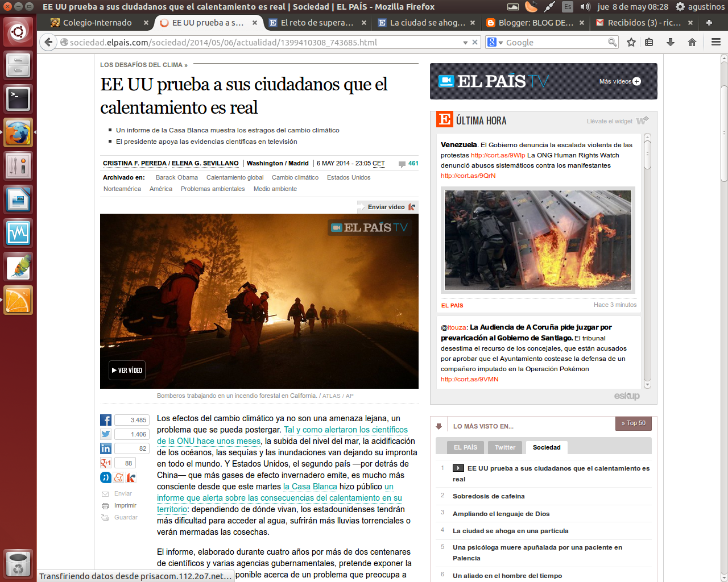
Task: Go back with the browser back arrow
Action: click(x=48, y=42)
